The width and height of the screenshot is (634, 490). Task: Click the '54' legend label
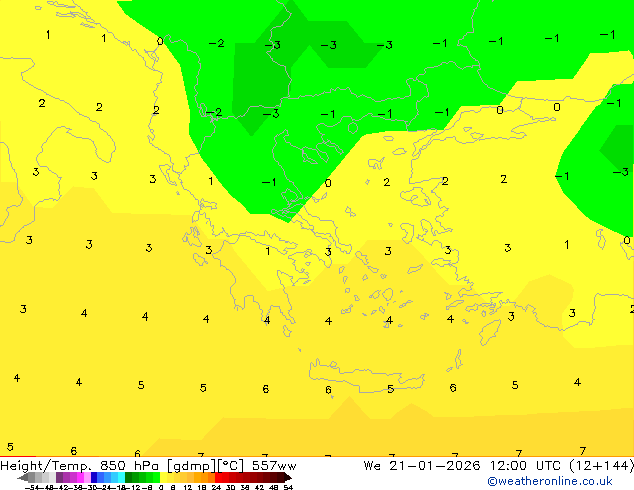pyautogui.click(x=288, y=487)
